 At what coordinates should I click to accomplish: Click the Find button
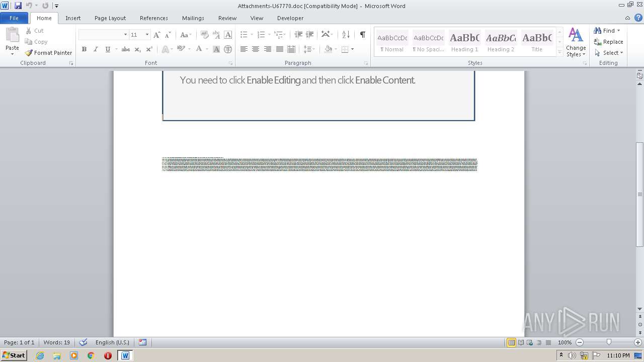pyautogui.click(x=604, y=31)
